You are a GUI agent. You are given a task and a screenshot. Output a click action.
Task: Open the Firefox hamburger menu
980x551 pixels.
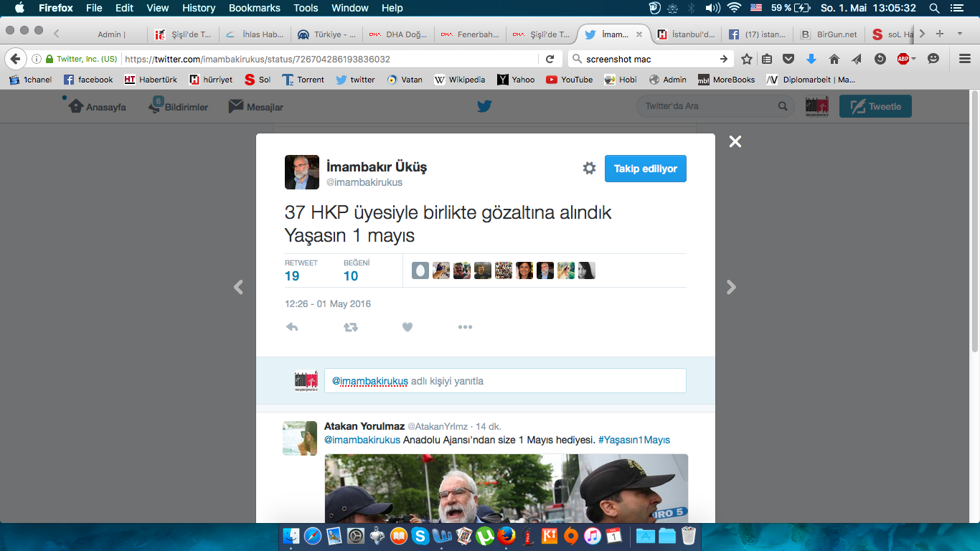tap(964, 59)
